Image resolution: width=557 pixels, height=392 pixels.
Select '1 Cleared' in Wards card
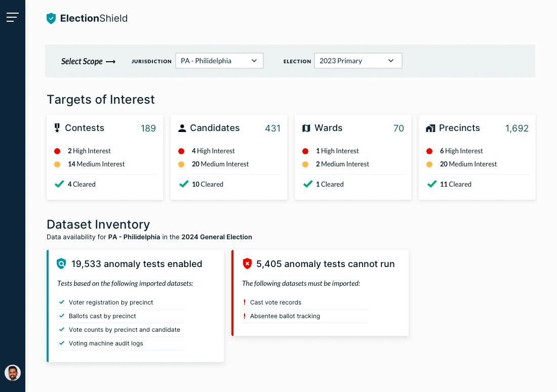click(330, 184)
